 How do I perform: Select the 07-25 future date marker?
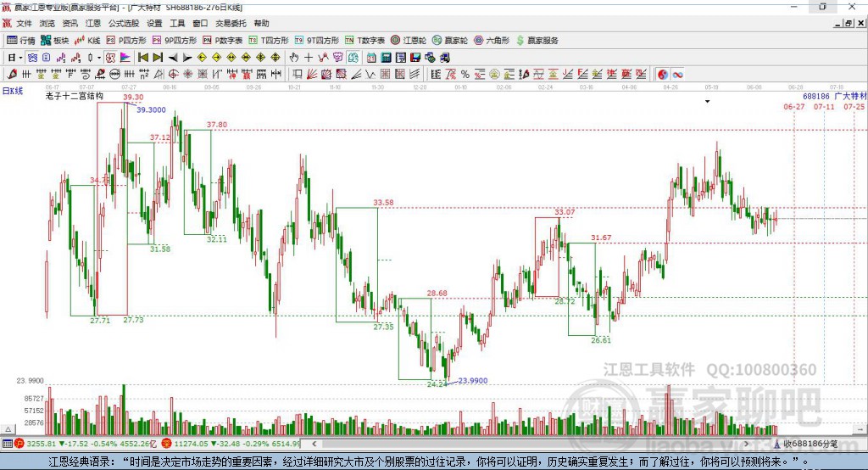[x=854, y=106]
